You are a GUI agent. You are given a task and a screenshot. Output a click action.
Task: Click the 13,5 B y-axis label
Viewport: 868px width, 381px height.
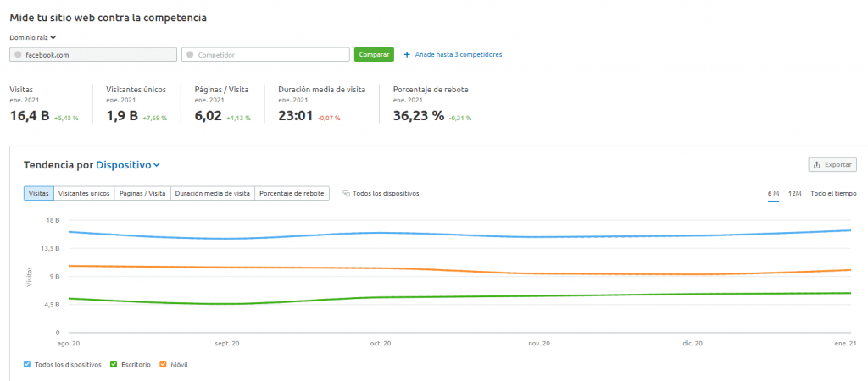tap(51, 249)
